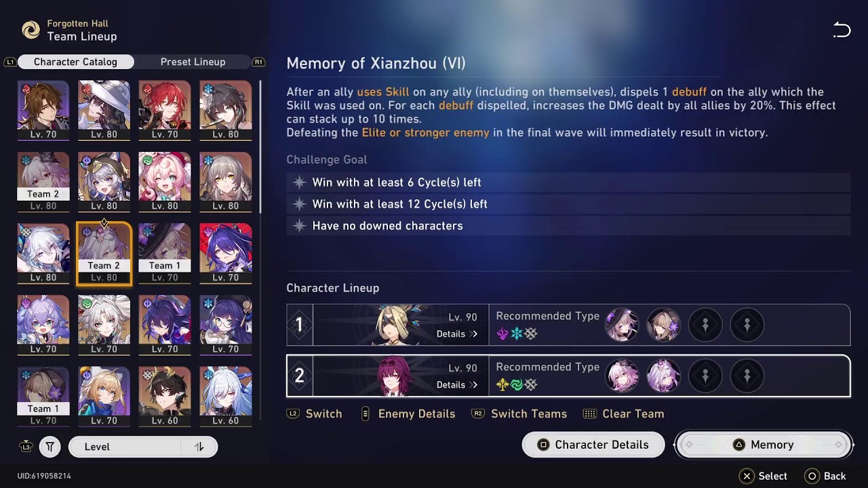
Task: Click first character portrait in Team 1 lineup
Action: coord(621,325)
